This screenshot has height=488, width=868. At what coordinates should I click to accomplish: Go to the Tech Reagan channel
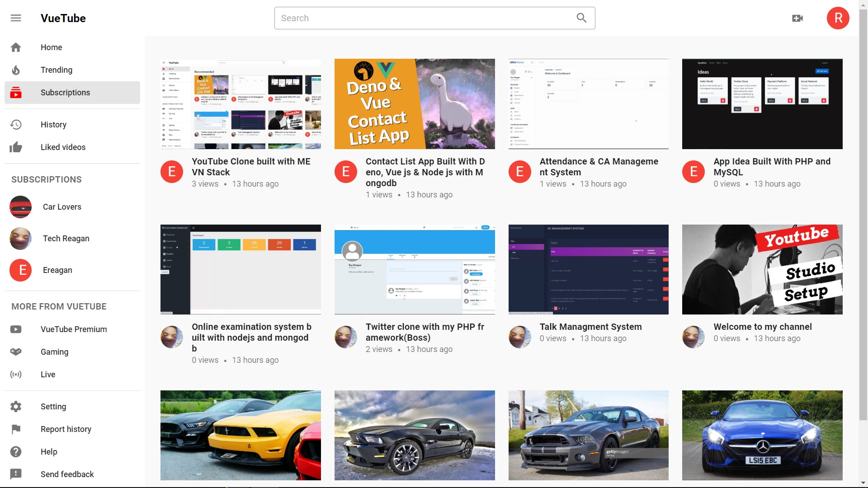[66, 239]
